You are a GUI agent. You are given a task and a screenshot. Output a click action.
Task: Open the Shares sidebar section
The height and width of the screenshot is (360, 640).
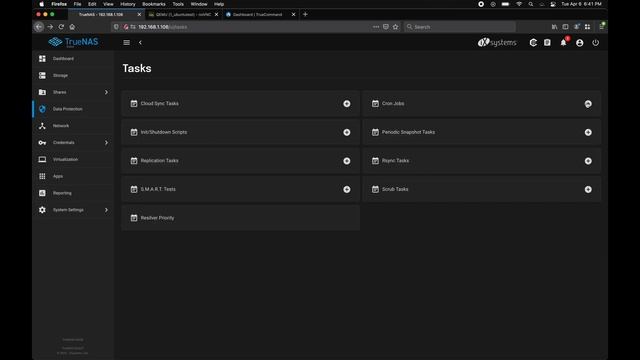pyautogui.click(x=73, y=92)
